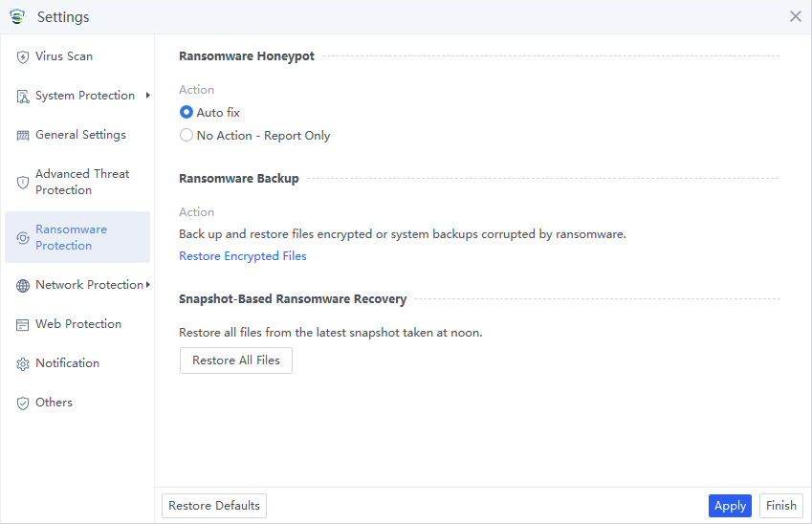Expand the Network Protection submenu arrow
The width and height of the screenshot is (812, 524).
click(x=148, y=285)
